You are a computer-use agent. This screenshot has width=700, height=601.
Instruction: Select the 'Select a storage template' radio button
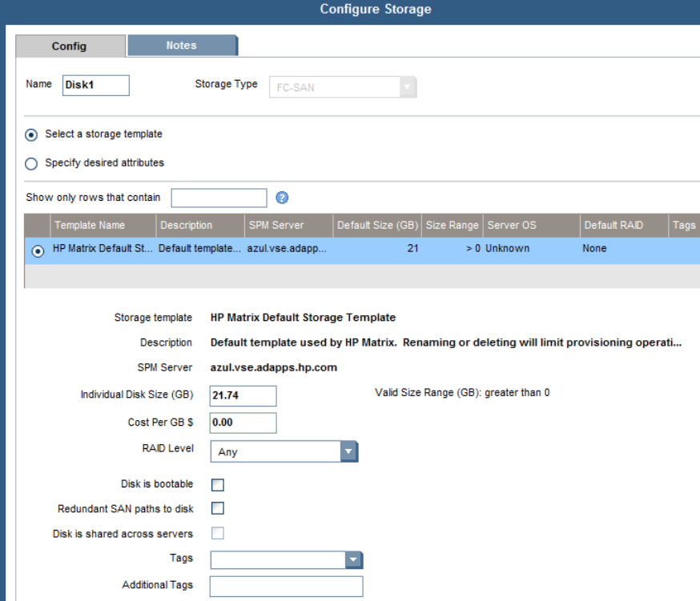coord(31,134)
